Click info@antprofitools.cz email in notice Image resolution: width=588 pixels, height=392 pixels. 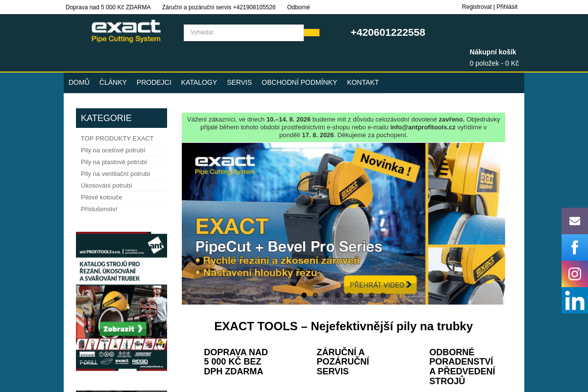tap(423, 127)
